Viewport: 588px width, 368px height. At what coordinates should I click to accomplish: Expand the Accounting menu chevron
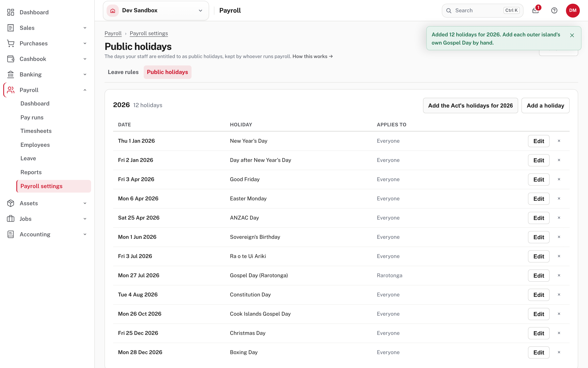(85, 234)
